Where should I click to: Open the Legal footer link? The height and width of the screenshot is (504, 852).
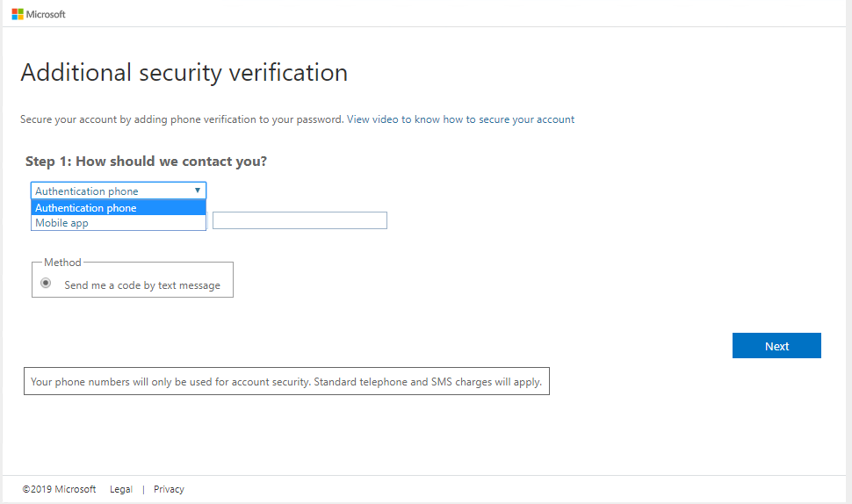[x=120, y=489]
